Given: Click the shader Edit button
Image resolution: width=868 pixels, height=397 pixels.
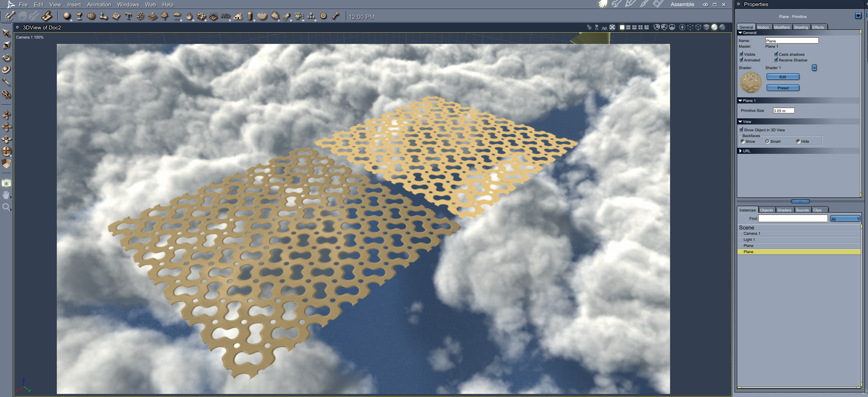Looking at the screenshot, I should click(783, 77).
